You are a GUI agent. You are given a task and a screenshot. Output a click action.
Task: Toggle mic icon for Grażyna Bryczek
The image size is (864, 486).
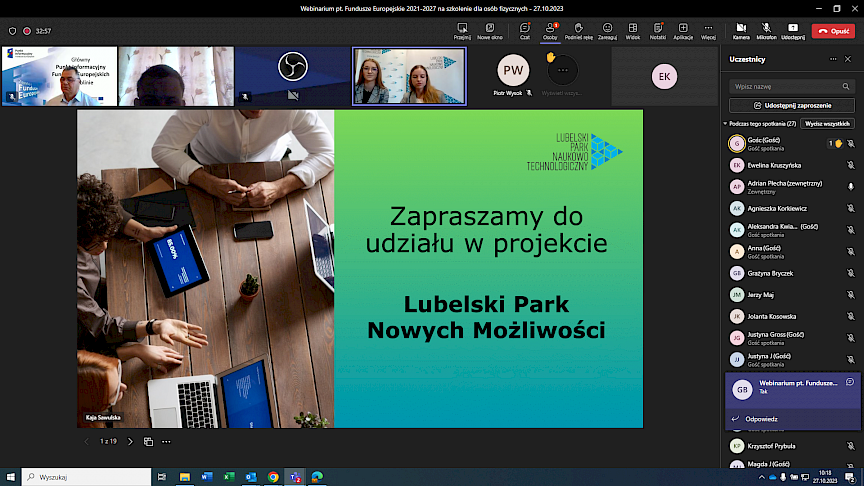[851, 273]
